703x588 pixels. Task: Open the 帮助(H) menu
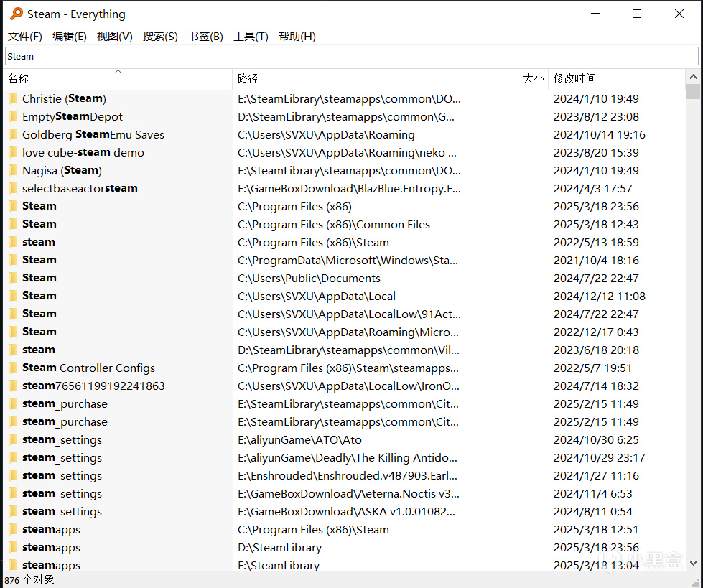click(x=297, y=37)
